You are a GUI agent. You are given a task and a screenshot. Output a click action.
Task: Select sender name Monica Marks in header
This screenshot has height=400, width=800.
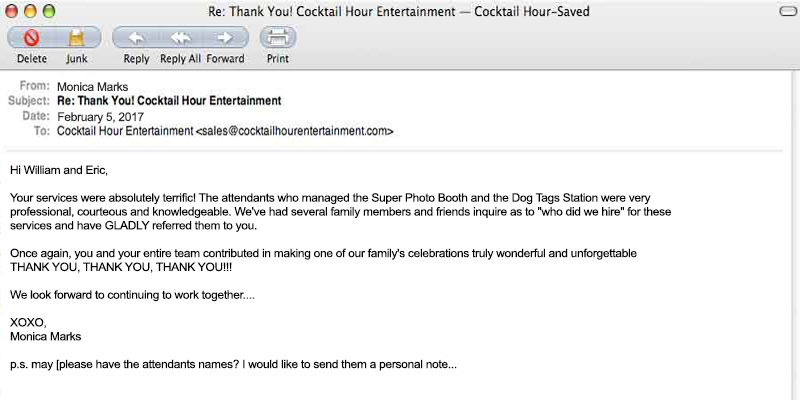tap(91, 87)
